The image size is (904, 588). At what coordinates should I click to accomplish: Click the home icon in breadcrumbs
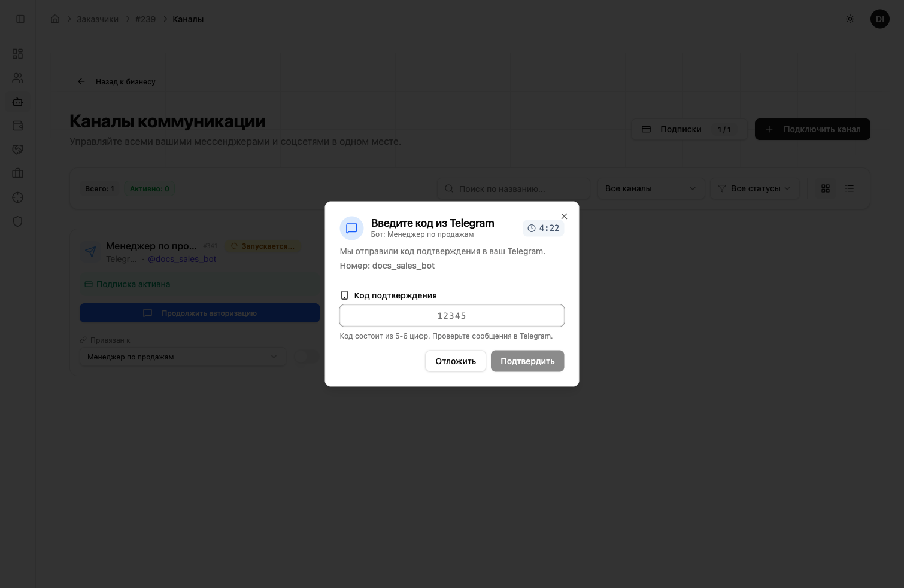[x=55, y=19]
